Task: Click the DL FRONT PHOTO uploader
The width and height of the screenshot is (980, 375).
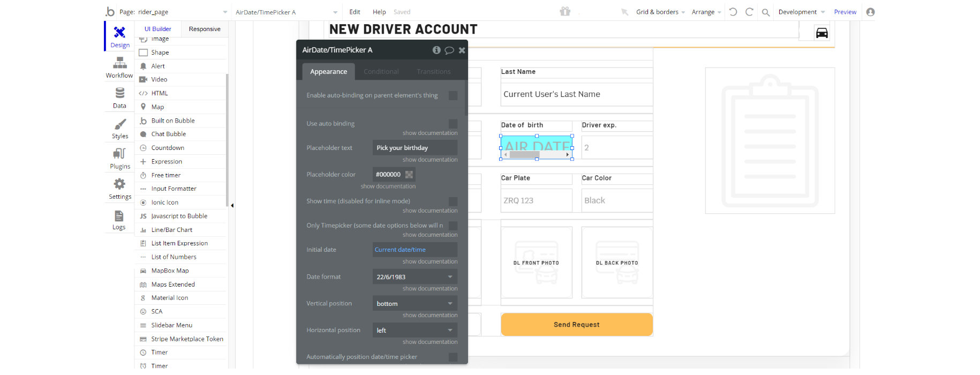Action: coord(537,262)
